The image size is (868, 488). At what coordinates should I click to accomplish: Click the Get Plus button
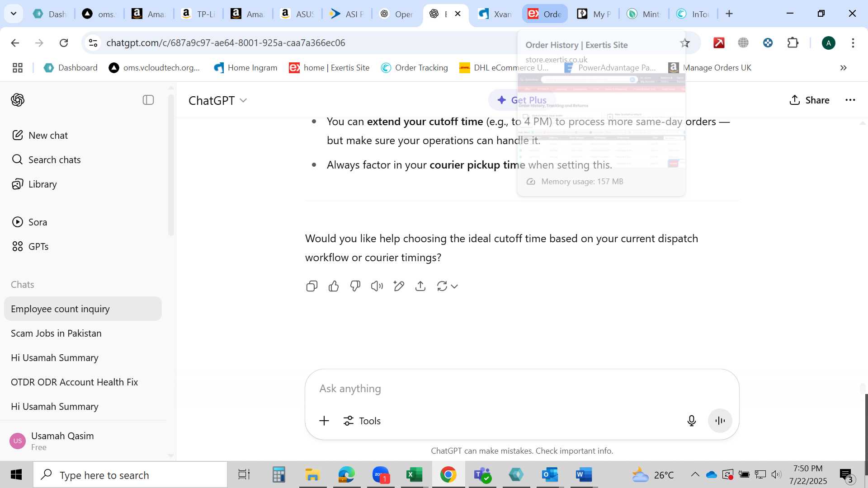(x=522, y=100)
